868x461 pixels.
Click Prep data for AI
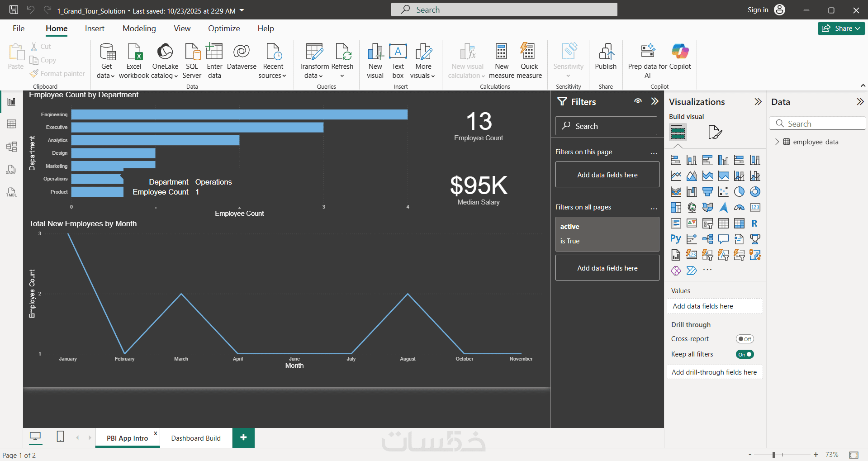[647, 61]
